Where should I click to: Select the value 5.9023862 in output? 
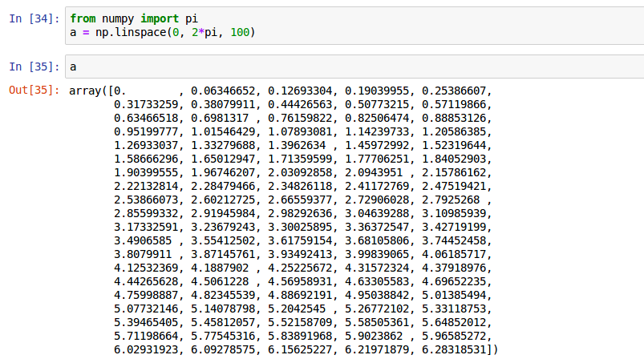374,336
